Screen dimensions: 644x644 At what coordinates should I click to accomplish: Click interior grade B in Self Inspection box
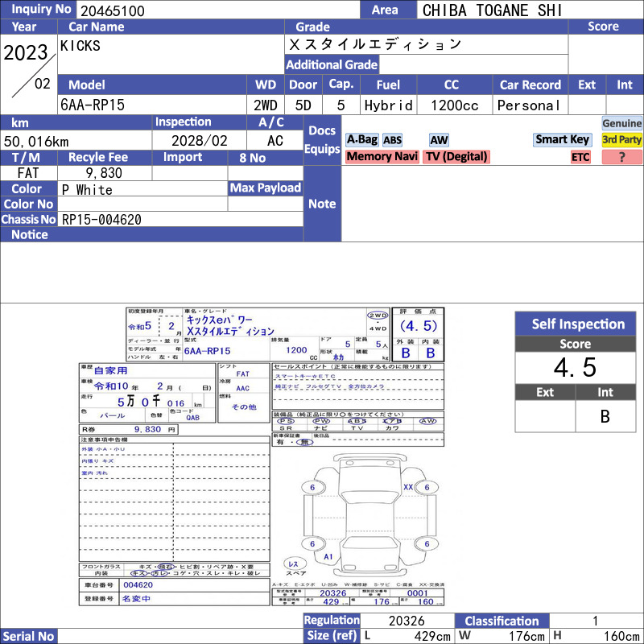point(605,416)
